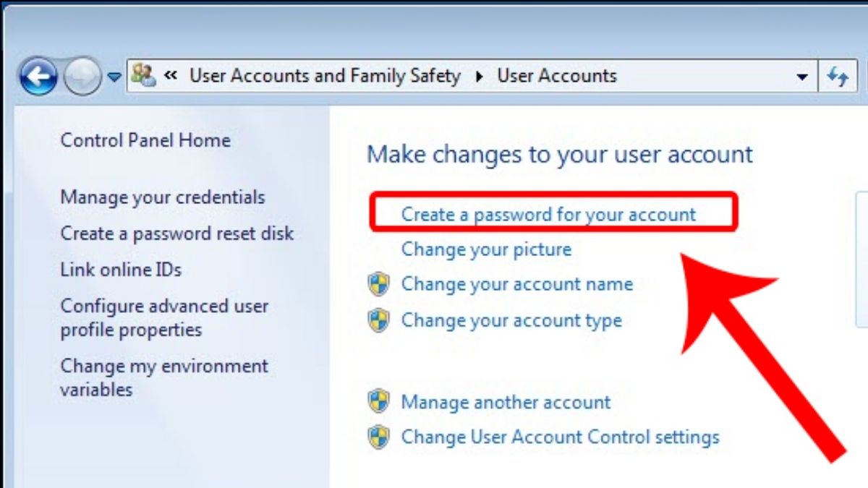Click the greyed Forward arrow button
868x488 pixels.
(x=82, y=77)
